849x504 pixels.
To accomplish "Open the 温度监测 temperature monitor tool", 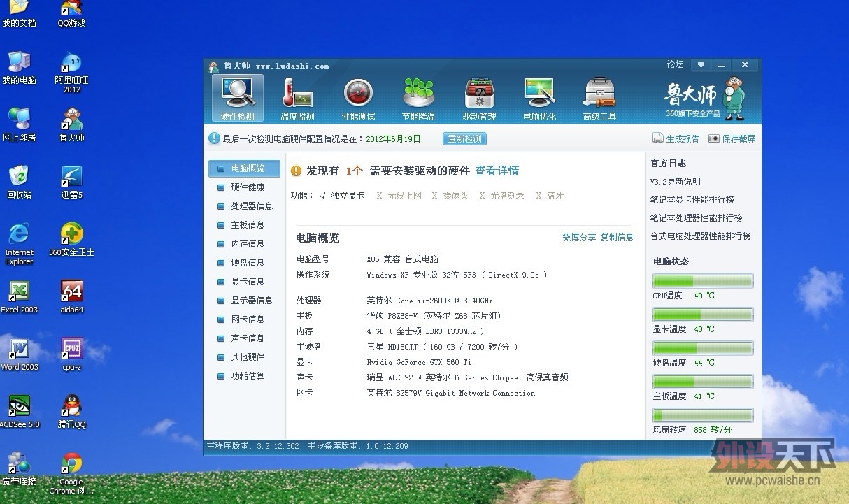I will pos(297,98).
